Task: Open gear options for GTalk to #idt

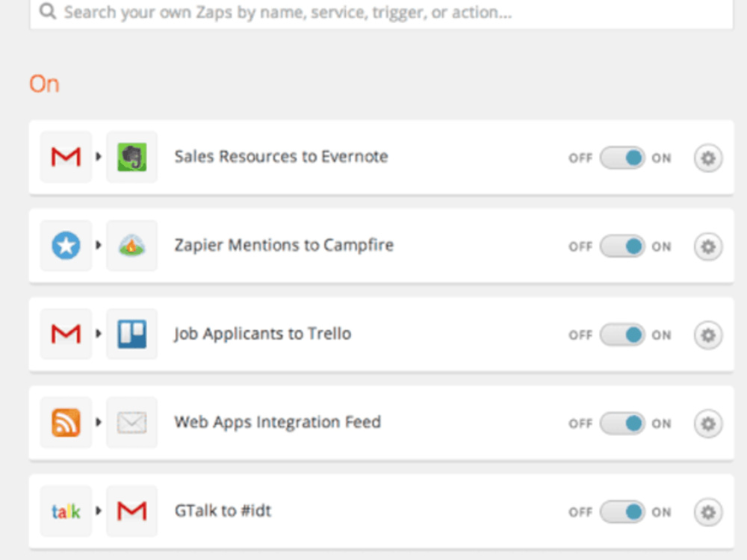Action: pos(708,512)
